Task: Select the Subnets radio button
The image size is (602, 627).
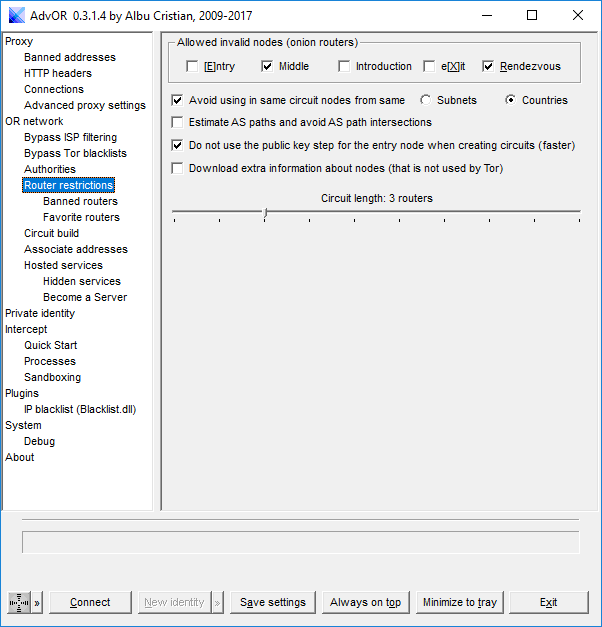Action: 426,100
